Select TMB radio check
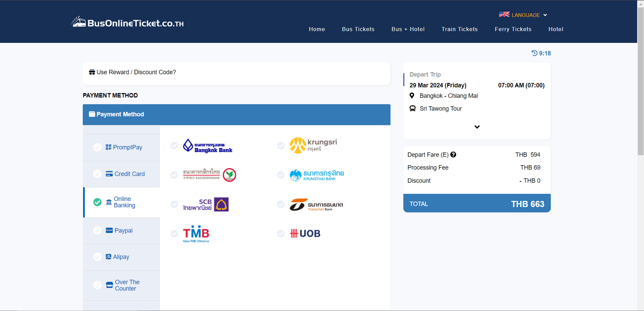 click(x=174, y=234)
